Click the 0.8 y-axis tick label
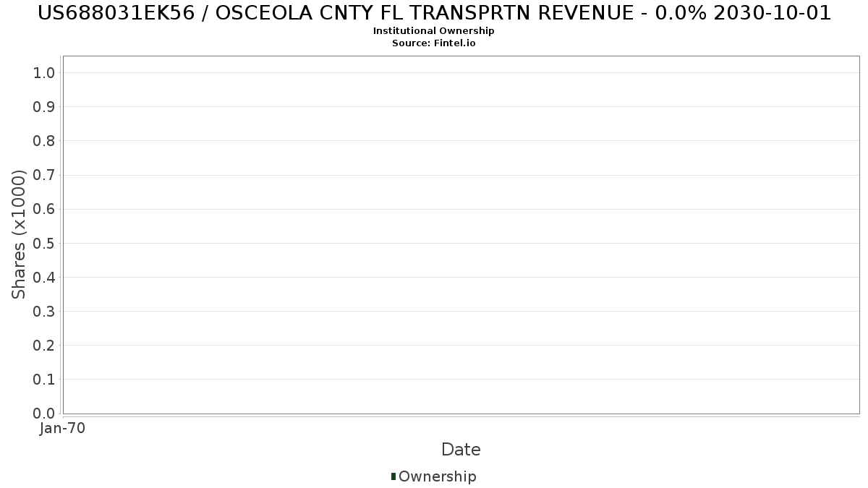Image resolution: width=868 pixels, height=488 pixels. point(44,140)
